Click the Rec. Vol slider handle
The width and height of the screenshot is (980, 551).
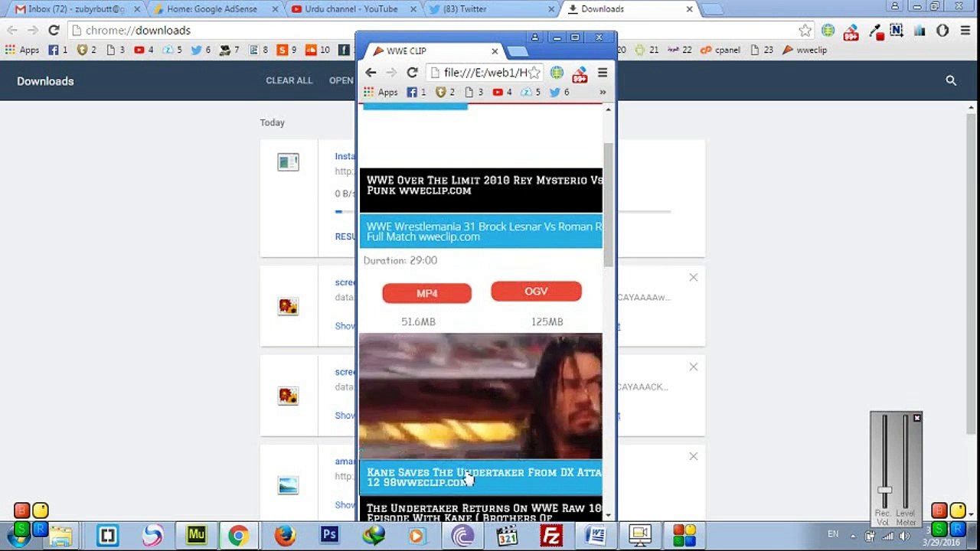[x=884, y=491]
